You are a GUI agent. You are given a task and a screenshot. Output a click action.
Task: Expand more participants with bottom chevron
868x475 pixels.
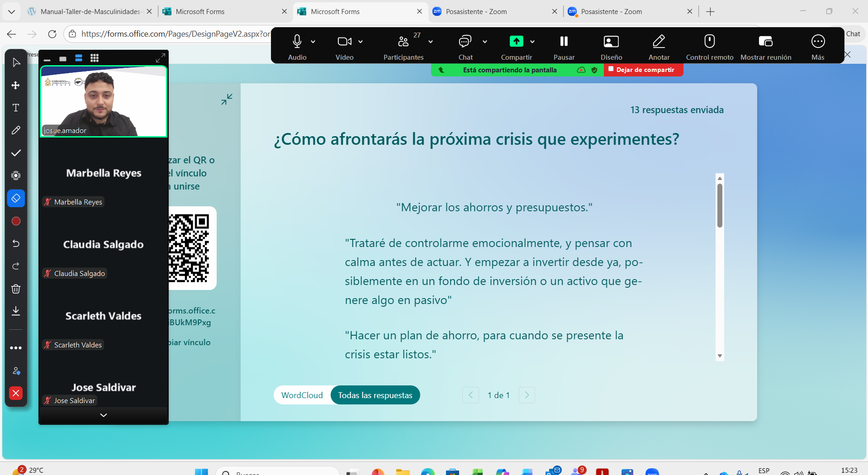tap(104, 415)
